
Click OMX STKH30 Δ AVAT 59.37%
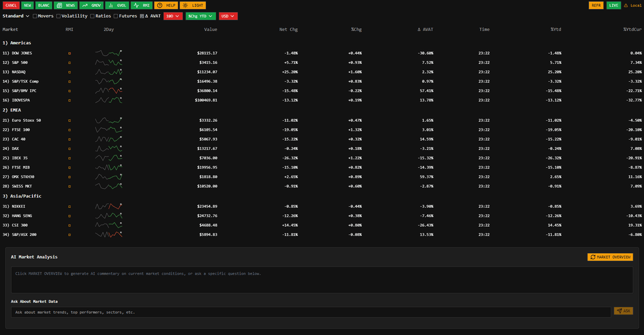coord(427,177)
